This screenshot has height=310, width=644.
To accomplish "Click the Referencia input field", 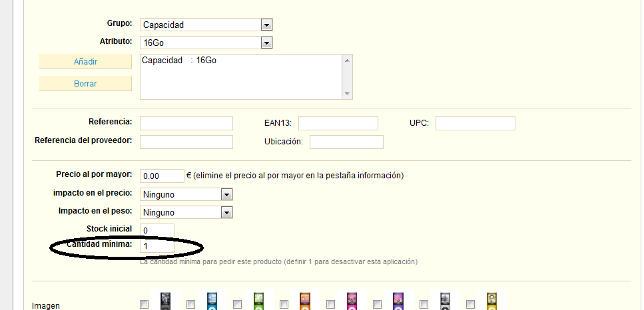I will [186, 123].
